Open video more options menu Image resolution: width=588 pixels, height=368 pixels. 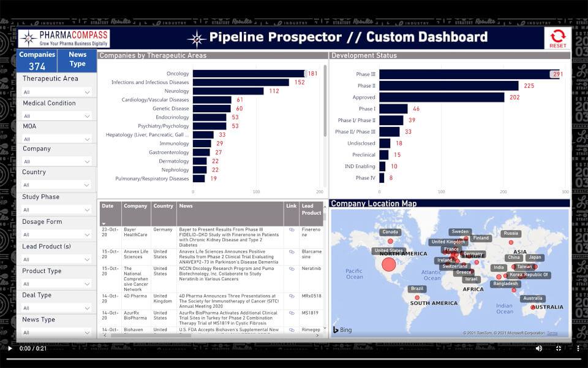tap(578, 348)
